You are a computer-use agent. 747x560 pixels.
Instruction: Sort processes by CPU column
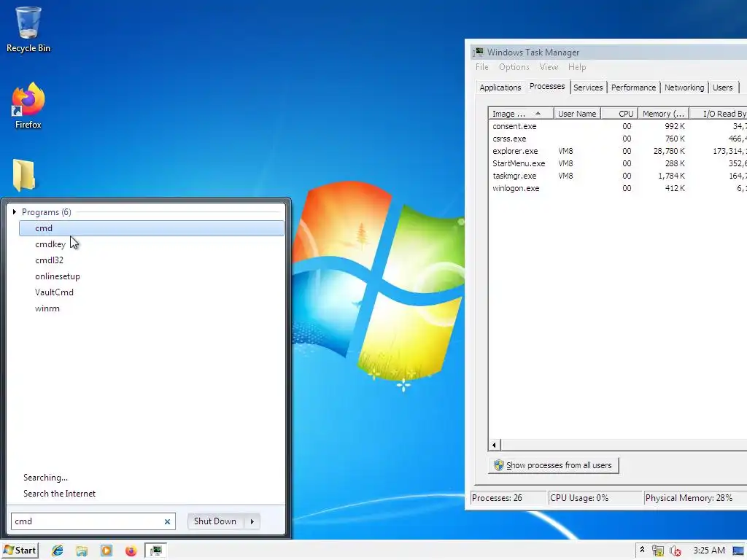click(x=619, y=114)
